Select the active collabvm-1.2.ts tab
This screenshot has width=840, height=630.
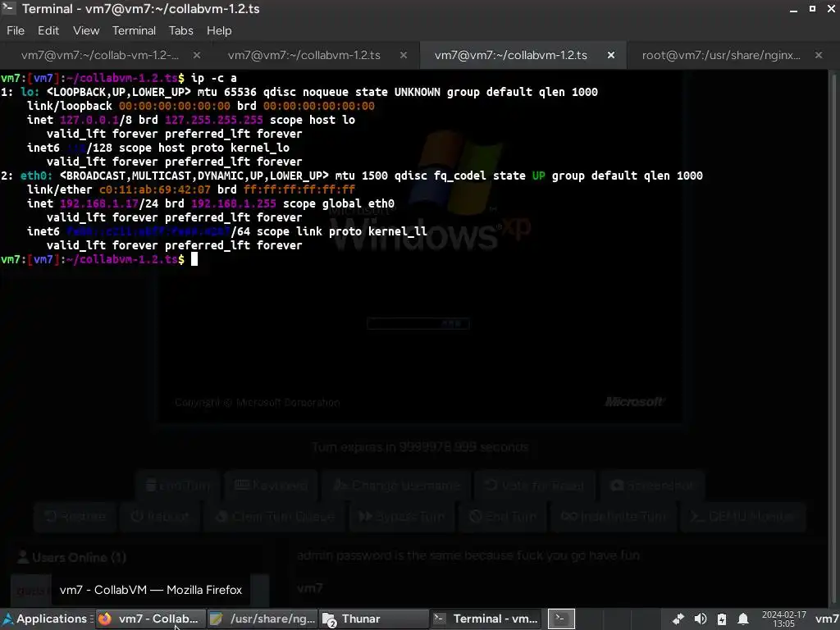pyautogui.click(x=510, y=55)
